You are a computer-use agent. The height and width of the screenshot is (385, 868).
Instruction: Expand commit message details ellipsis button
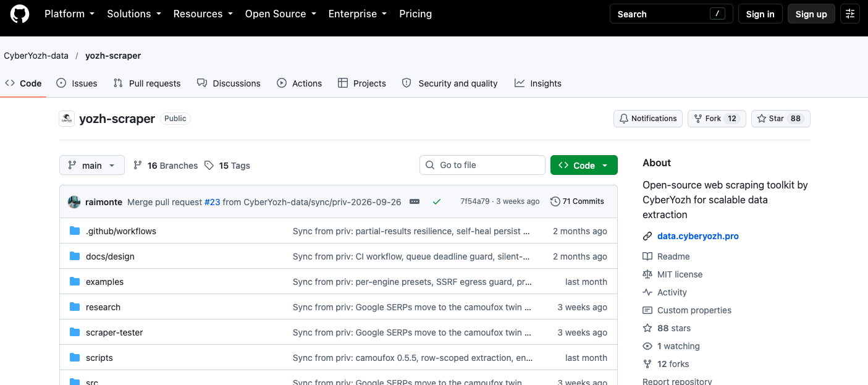[415, 201]
